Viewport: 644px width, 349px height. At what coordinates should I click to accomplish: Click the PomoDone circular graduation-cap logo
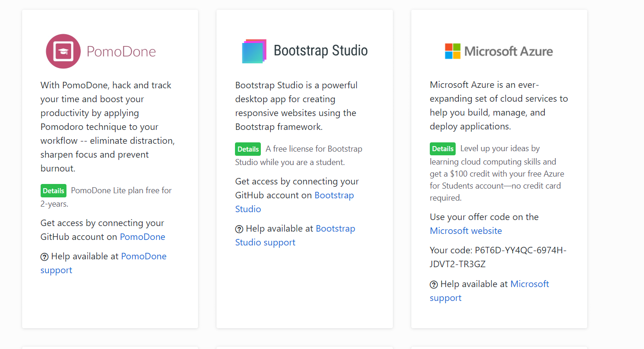click(63, 51)
